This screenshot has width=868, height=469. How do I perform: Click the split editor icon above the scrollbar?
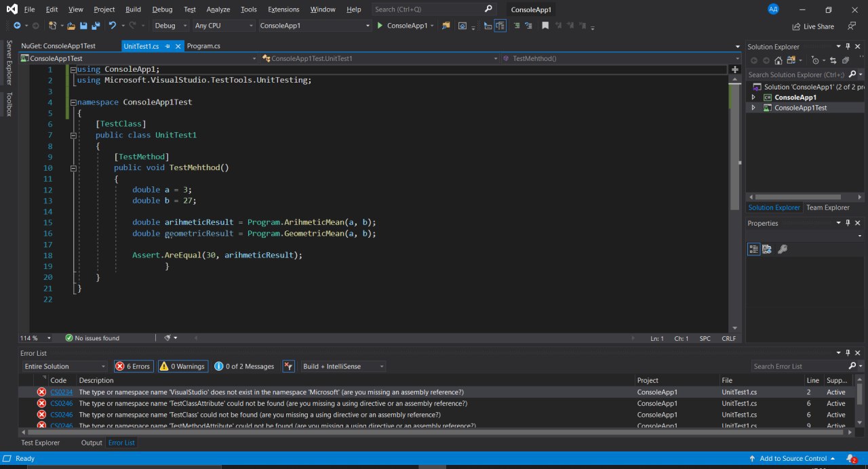click(735, 69)
